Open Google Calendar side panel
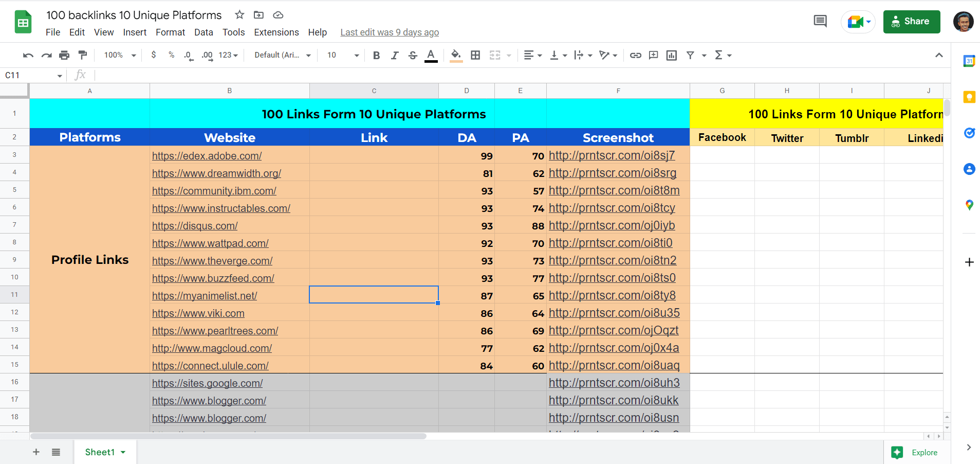 (x=969, y=61)
